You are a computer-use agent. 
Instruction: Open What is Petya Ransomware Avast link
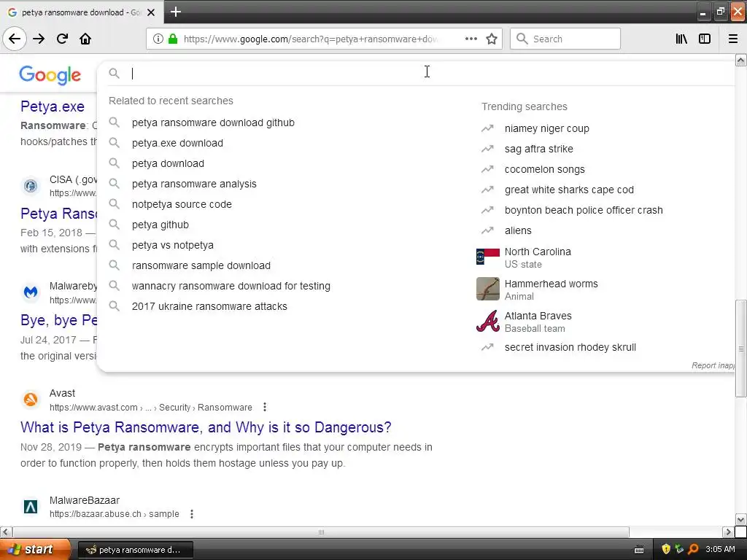206,427
